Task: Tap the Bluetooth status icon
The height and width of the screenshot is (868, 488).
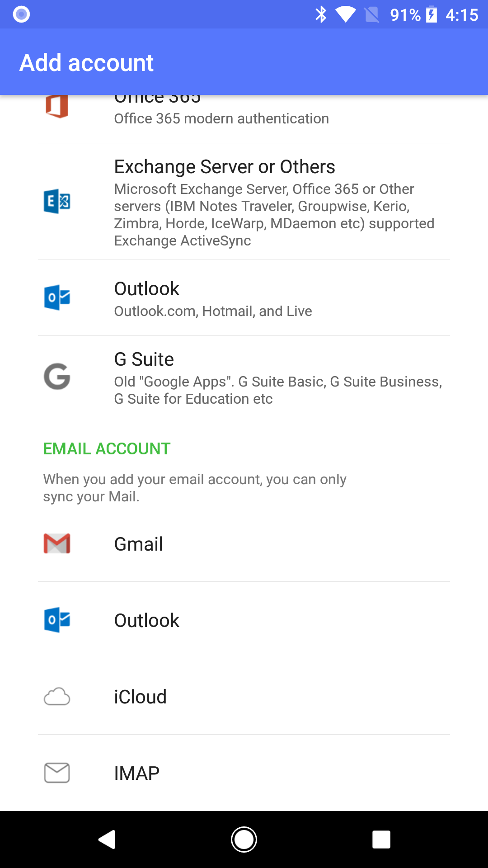Action: [321, 14]
